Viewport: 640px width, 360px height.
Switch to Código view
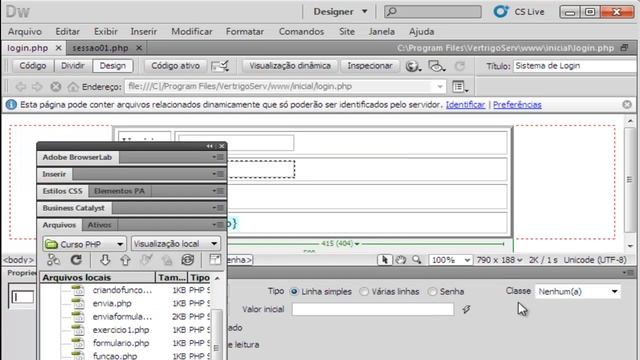[x=33, y=66]
